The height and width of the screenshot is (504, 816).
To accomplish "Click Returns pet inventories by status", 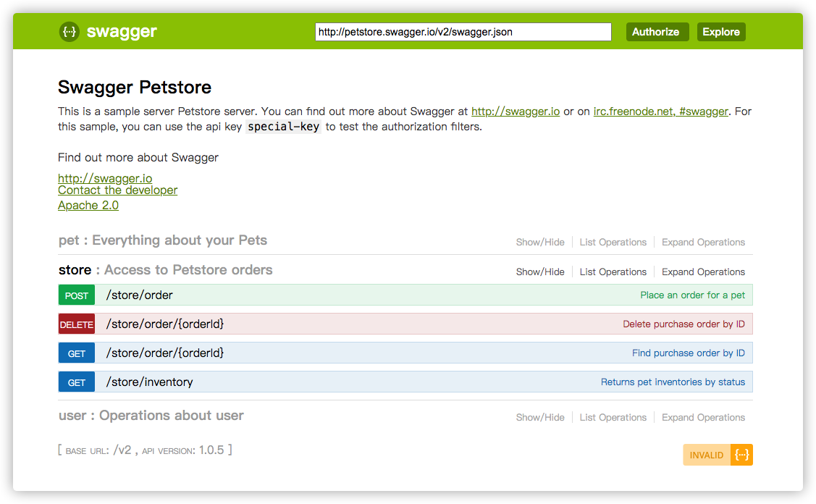I will click(673, 382).
